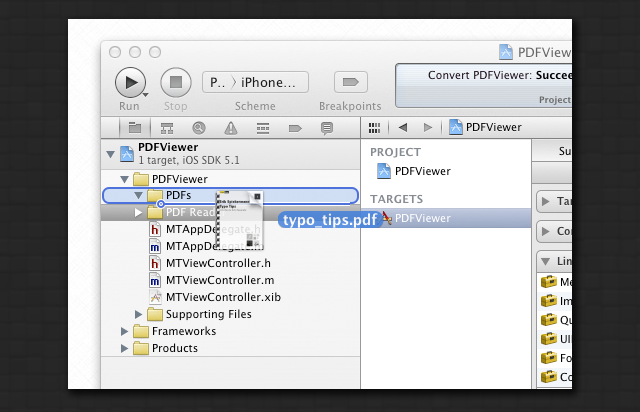This screenshot has width=640, height=412.
Task: Open the Issue navigator warning icon
Action: click(231, 128)
